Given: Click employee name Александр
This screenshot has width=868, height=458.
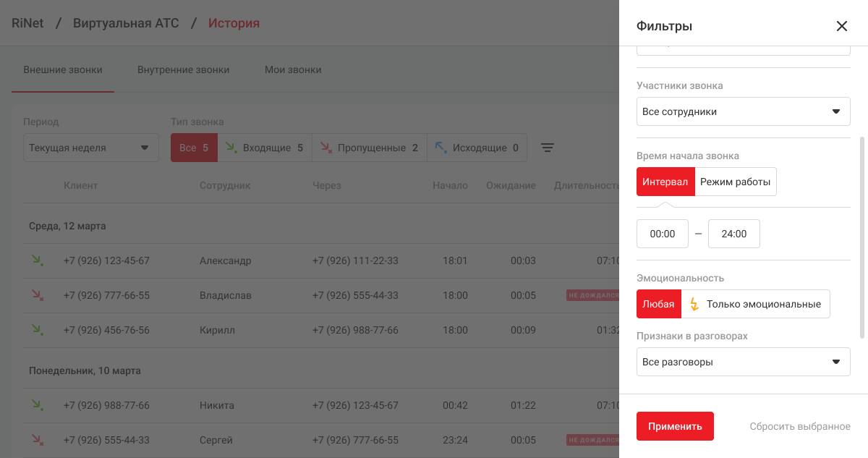Looking at the screenshot, I should tap(226, 260).
